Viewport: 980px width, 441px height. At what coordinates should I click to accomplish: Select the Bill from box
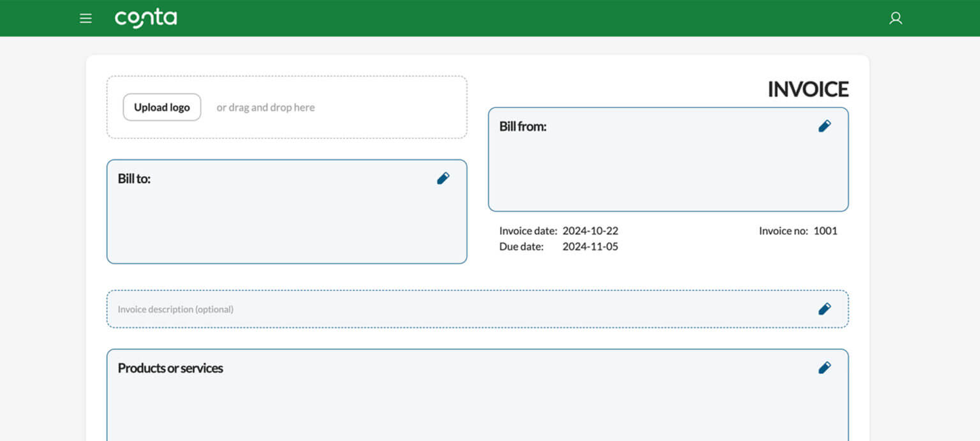(x=667, y=169)
